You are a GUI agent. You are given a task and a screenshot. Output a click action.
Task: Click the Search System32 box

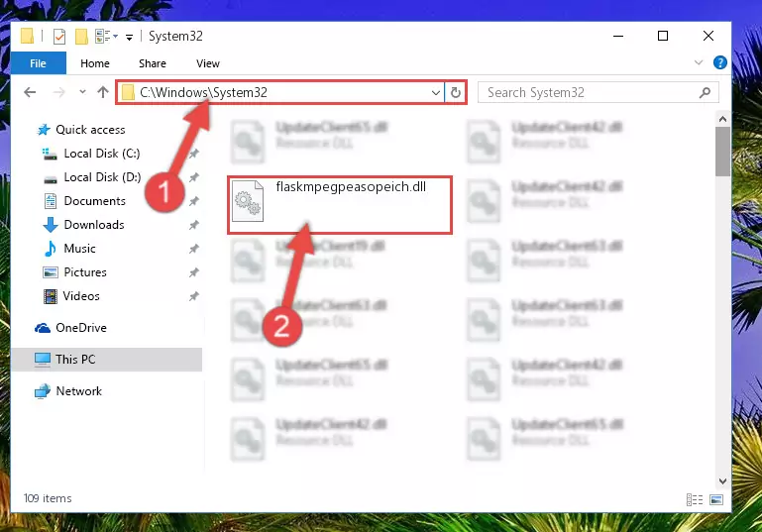599,92
